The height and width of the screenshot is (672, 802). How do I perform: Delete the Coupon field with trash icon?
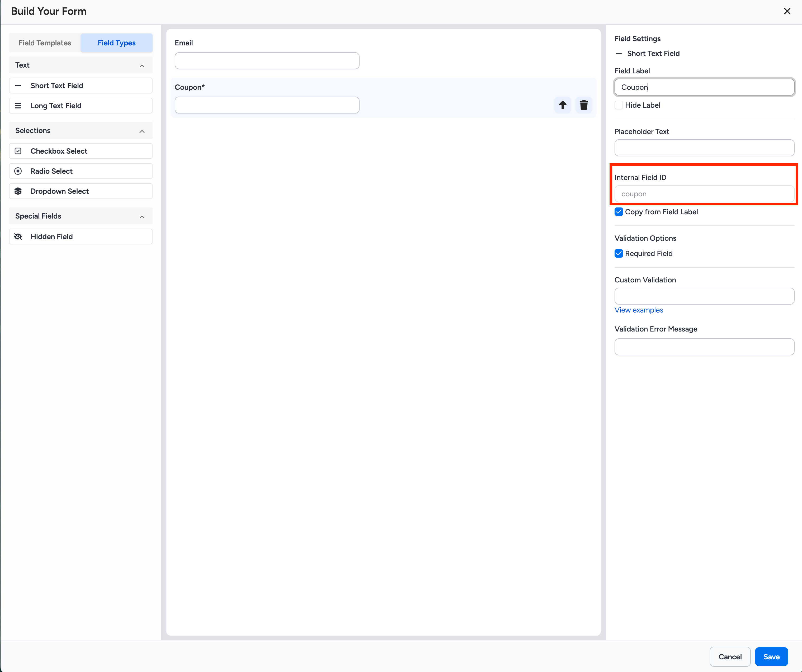tap(584, 105)
